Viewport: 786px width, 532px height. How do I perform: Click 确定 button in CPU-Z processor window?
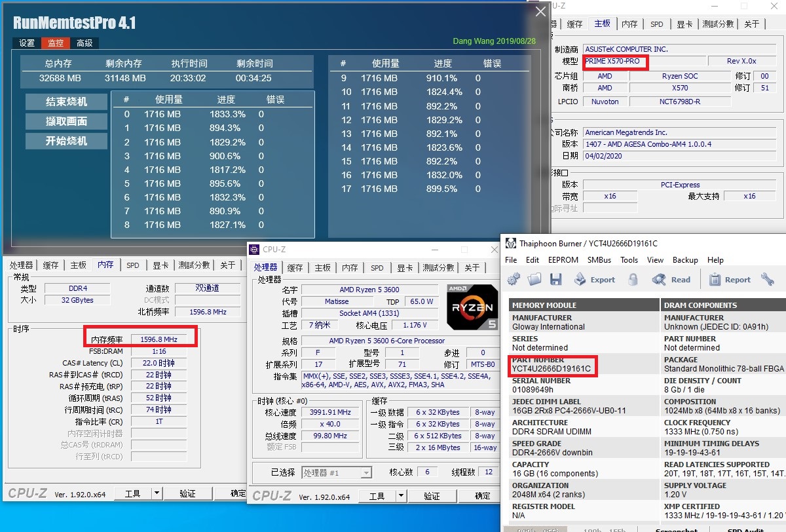click(483, 496)
